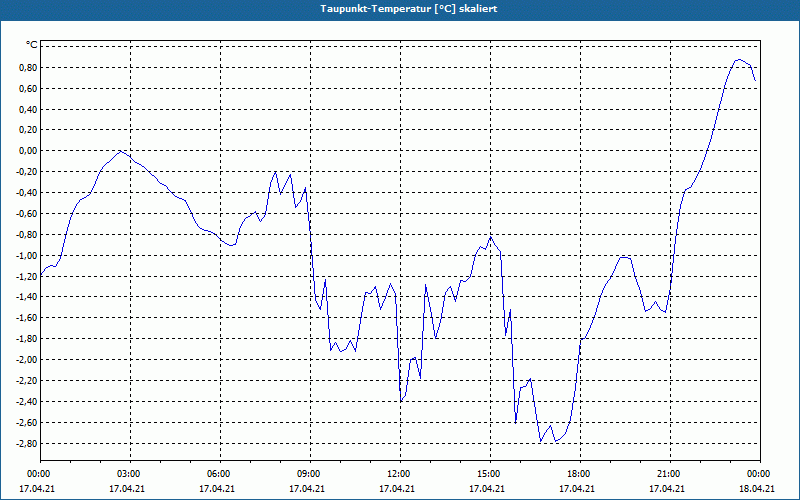Click the -2,80 y-axis value
Image resolution: width=800 pixels, height=500 pixels.
point(27,443)
